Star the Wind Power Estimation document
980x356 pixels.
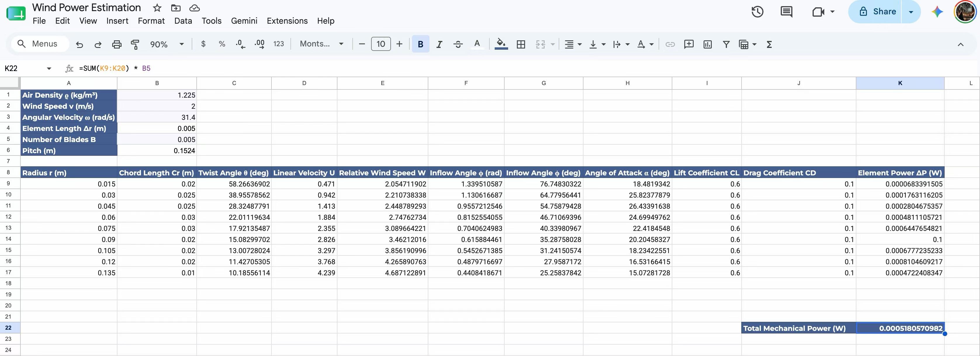[x=157, y=8]
